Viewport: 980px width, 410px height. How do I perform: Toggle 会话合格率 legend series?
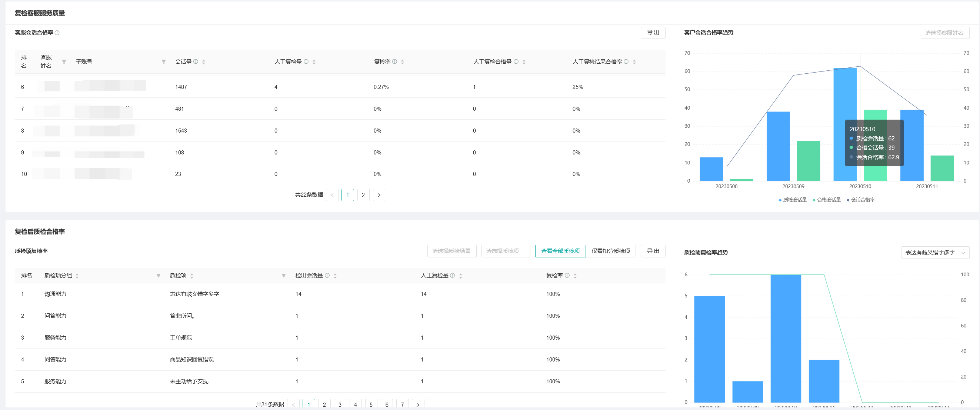coord(860,200)
